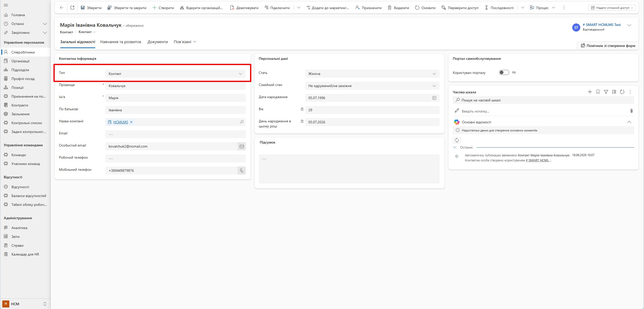644x309 pixels.
Task: Open the calendar picker for Дата народження
Action: coord(434,98)
